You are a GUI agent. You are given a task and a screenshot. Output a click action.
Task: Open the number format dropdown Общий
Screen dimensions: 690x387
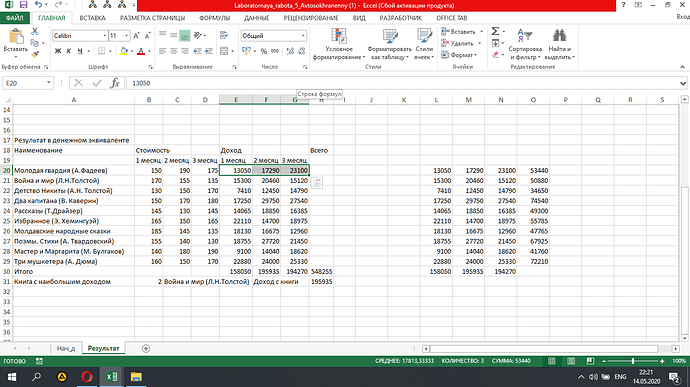[303, 36]
